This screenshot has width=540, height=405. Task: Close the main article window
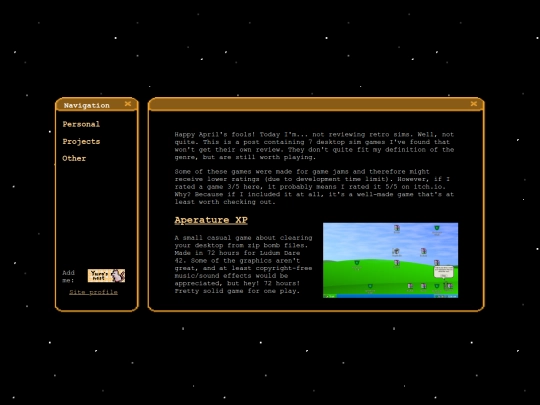pyautogui.click(x=474, y=104)
